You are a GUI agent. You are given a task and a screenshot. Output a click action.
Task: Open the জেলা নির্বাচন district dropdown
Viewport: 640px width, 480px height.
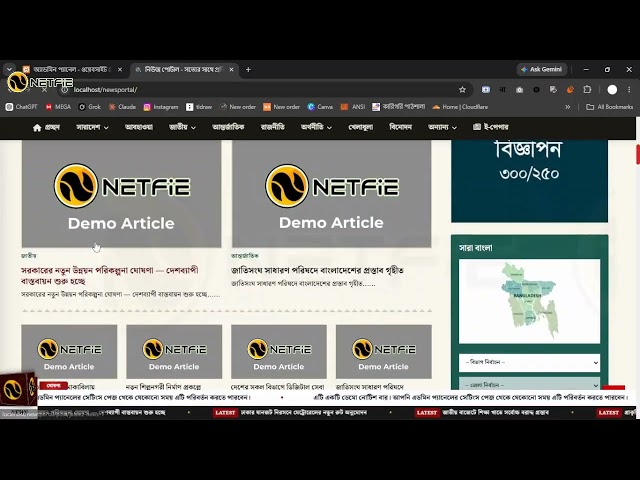[x=529, y=384]
